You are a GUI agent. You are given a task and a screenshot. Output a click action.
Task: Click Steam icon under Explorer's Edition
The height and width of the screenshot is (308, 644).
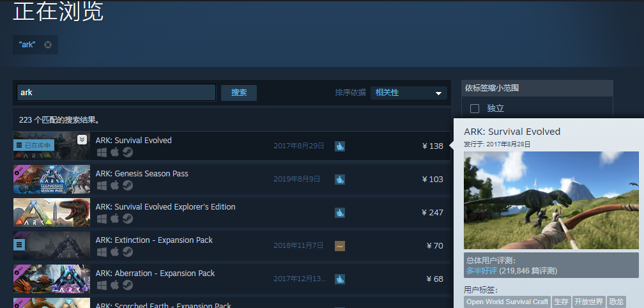(128, 219)
